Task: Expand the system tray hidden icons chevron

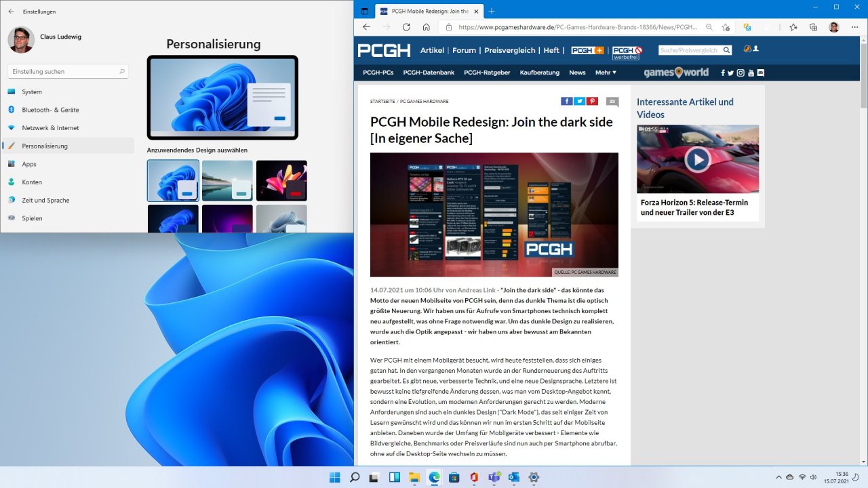Action: [x=778, y=477]
